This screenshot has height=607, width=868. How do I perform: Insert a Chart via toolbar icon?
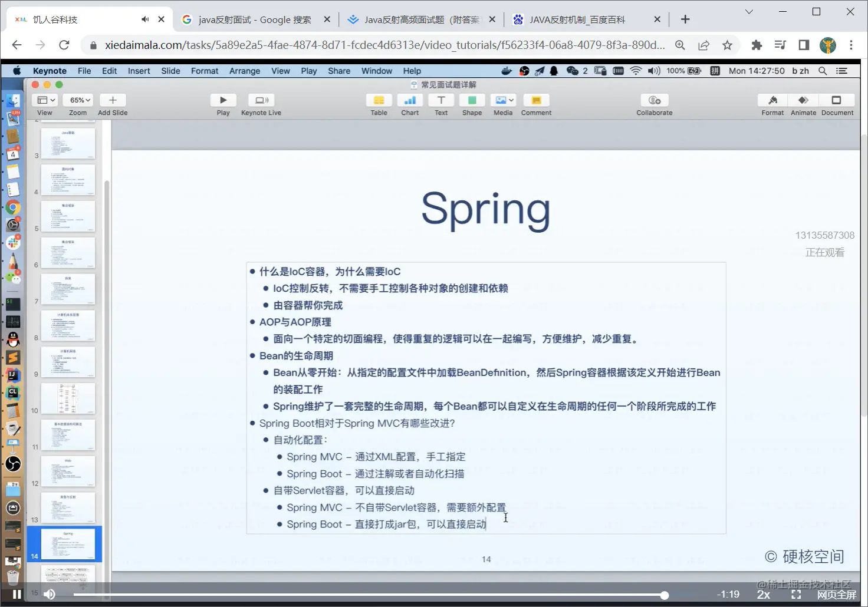(410, 100)
